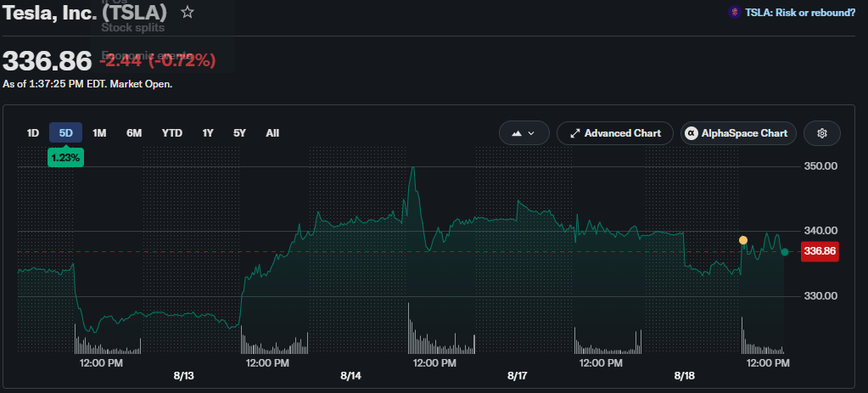
Task: Expand chart type dropdown chevron
Action: point(531,133)
